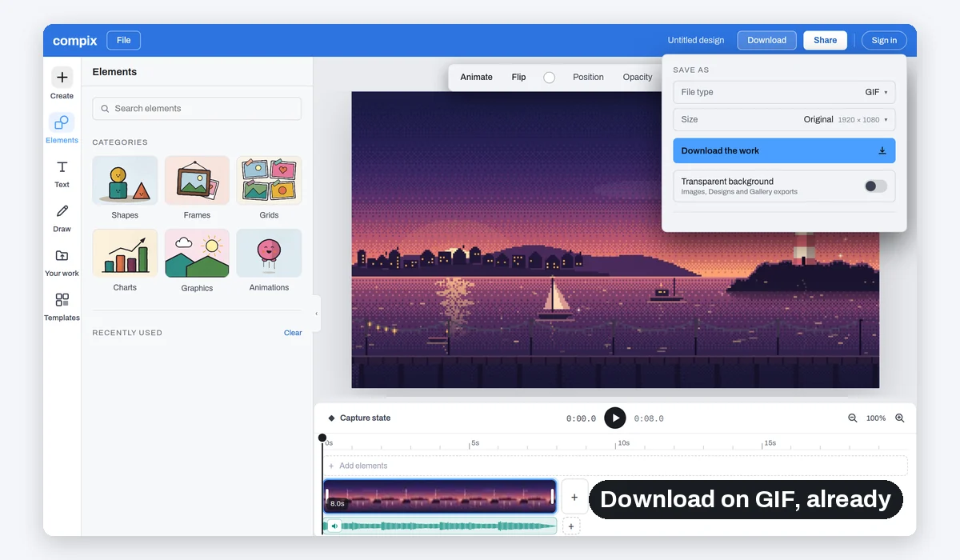The height and width of the screenshot is (560, 960).
Task: Open the Create panel
Action: [62, 83]
